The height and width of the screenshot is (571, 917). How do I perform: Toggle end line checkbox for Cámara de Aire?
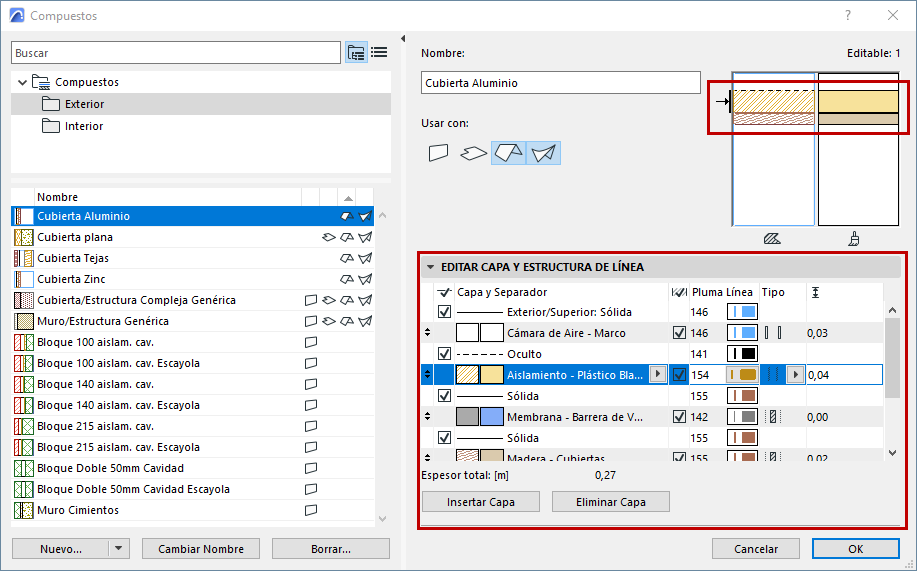(679, 333)
